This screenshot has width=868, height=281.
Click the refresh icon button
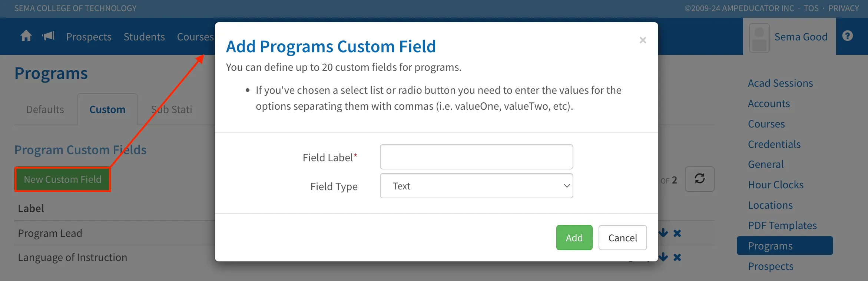pyautogui.click(x=699, y=179)
